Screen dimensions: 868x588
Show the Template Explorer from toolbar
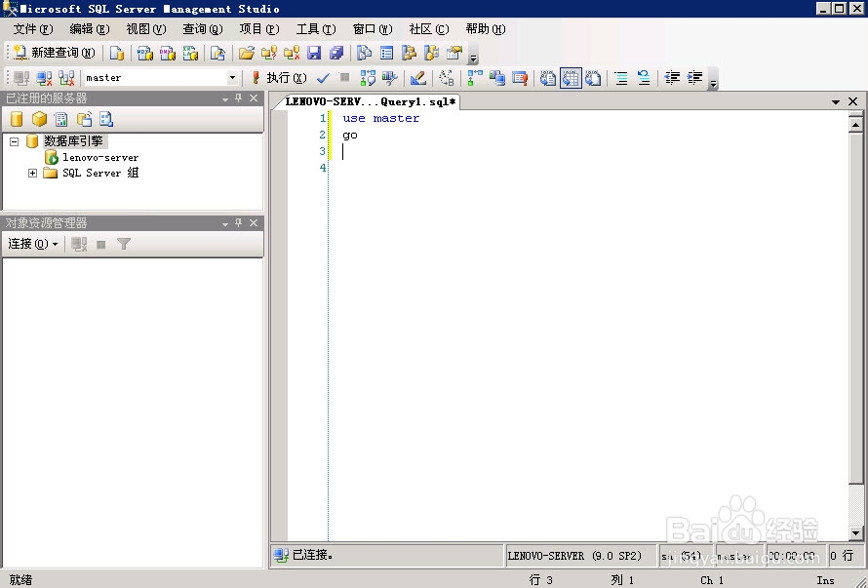coord(432,53)
